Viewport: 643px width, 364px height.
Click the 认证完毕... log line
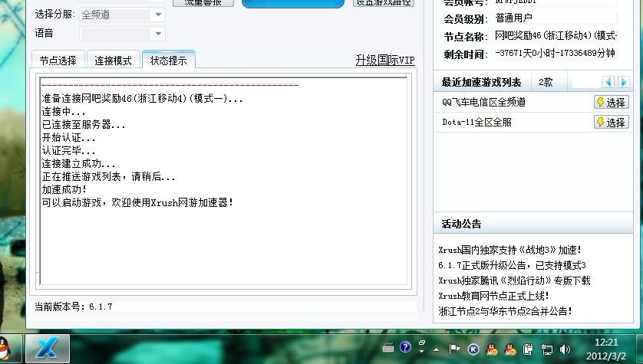(68, 151)
